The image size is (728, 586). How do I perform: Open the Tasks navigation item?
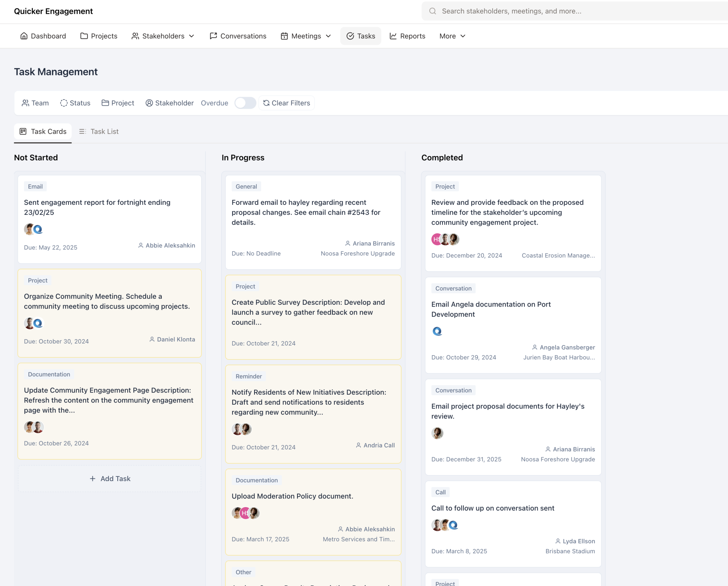point(360,36)
